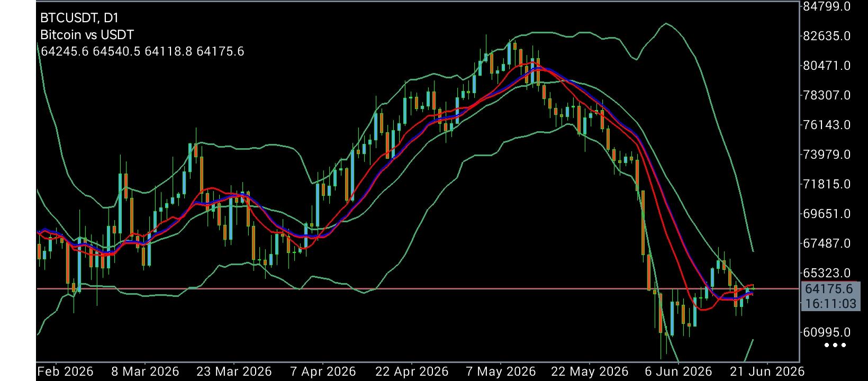The height and width of the screenshot is (381, 868).
Task: Click the 67487.0 price axis label
Action: 827,243
